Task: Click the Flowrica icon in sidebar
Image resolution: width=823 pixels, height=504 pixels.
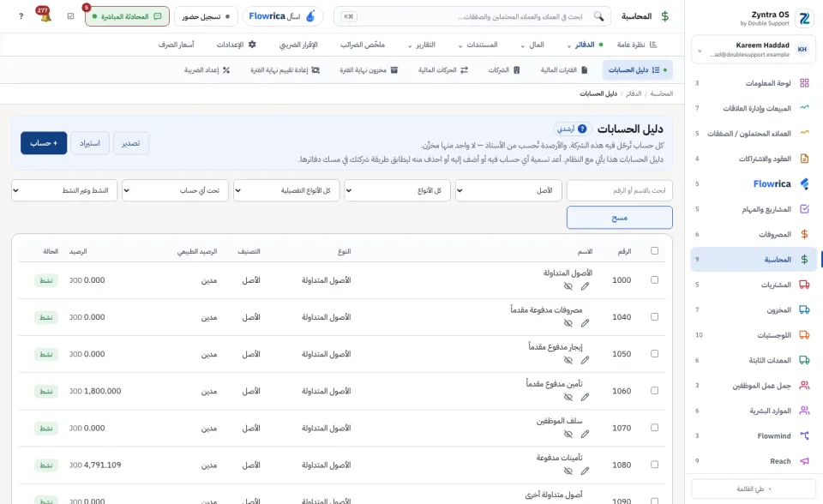Action: 804,183
